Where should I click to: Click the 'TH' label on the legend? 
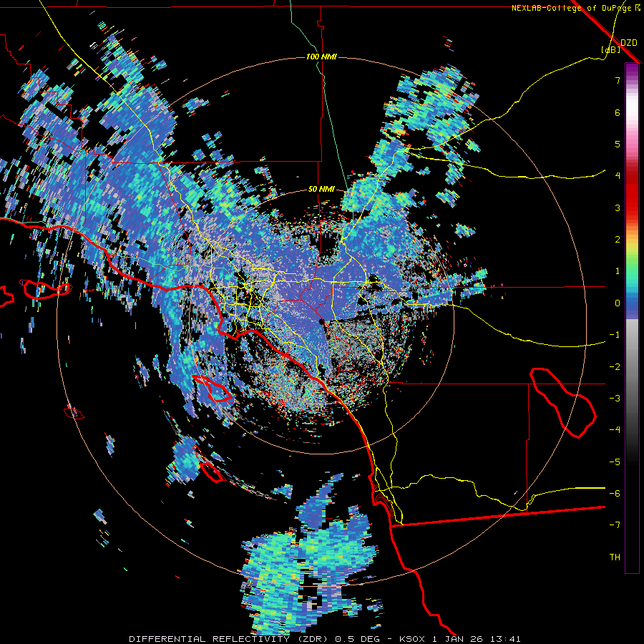pos(615,557)
